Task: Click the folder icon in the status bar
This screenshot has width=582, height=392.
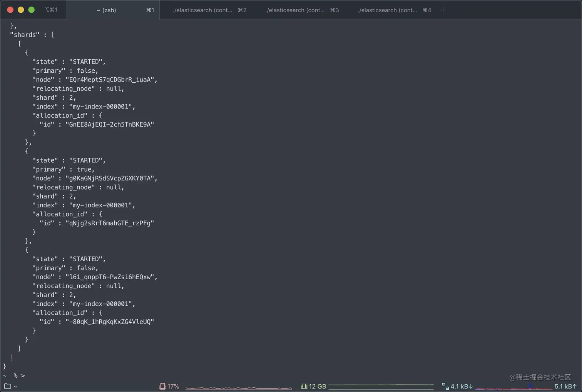Action: (x=7, y=386)
